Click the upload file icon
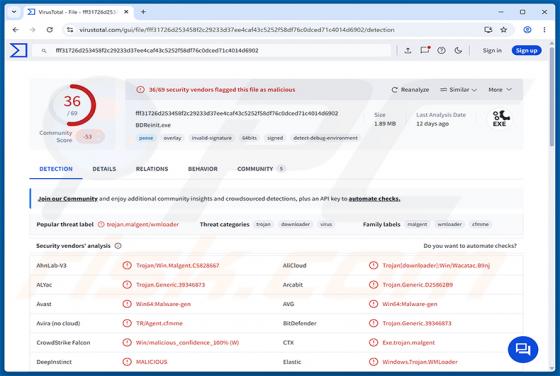Screen dimensions: 560x376 408,51
